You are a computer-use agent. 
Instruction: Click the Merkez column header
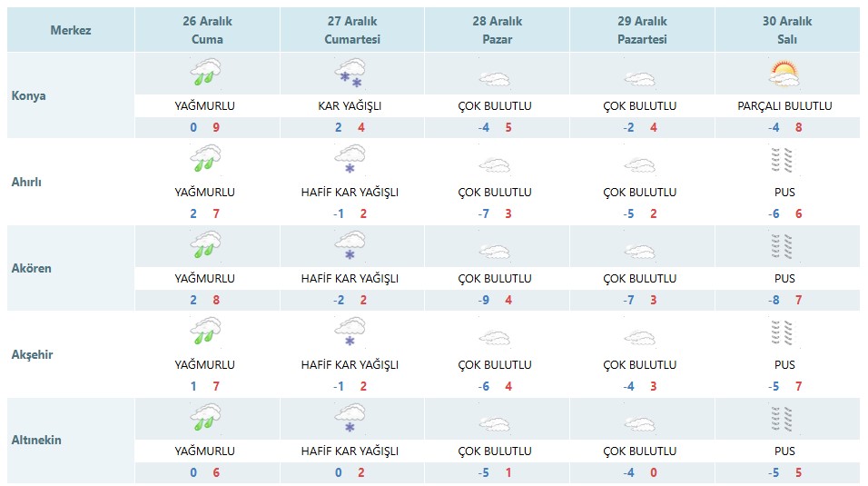click(71, 30)
